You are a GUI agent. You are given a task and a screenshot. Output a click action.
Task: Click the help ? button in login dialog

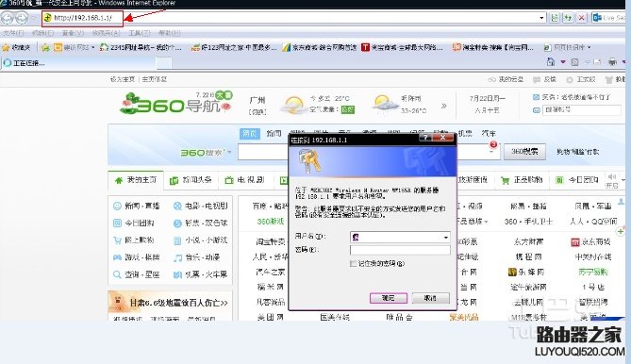click(425, 138)
